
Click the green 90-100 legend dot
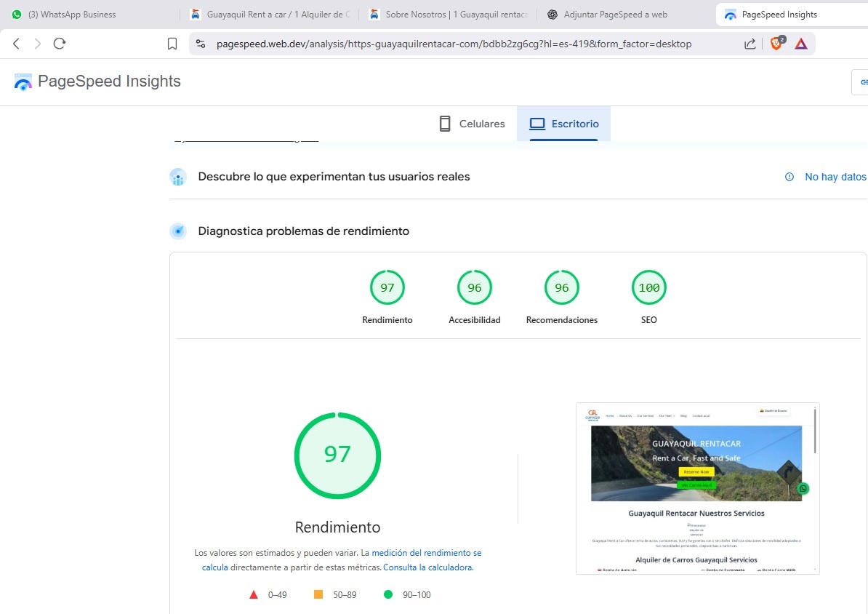pos(388,594)
